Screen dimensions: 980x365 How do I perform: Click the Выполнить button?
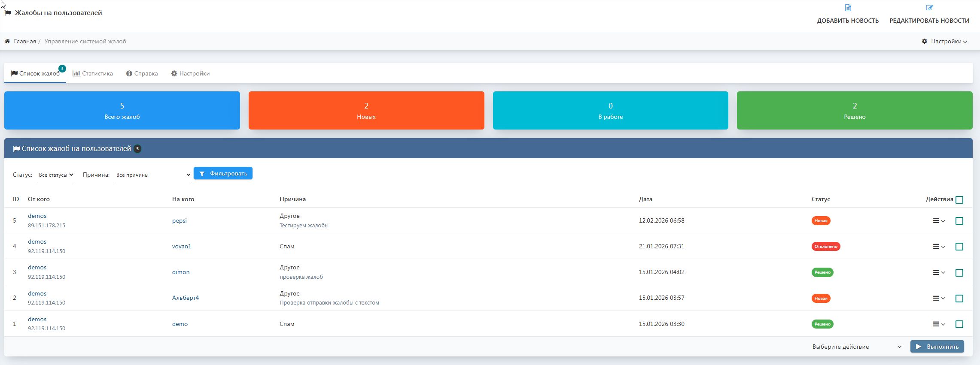pyautogui.click(x=937, y=347)
